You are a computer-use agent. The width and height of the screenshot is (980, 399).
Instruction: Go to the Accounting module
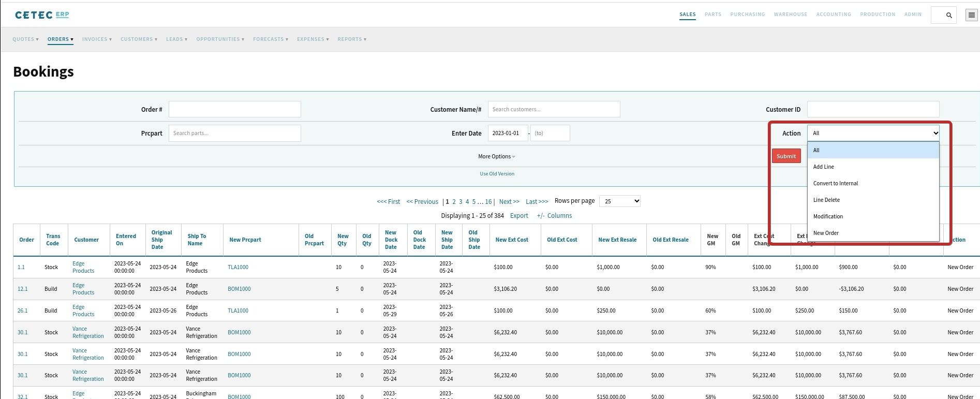pyautogui.click(x=833, y=14)
